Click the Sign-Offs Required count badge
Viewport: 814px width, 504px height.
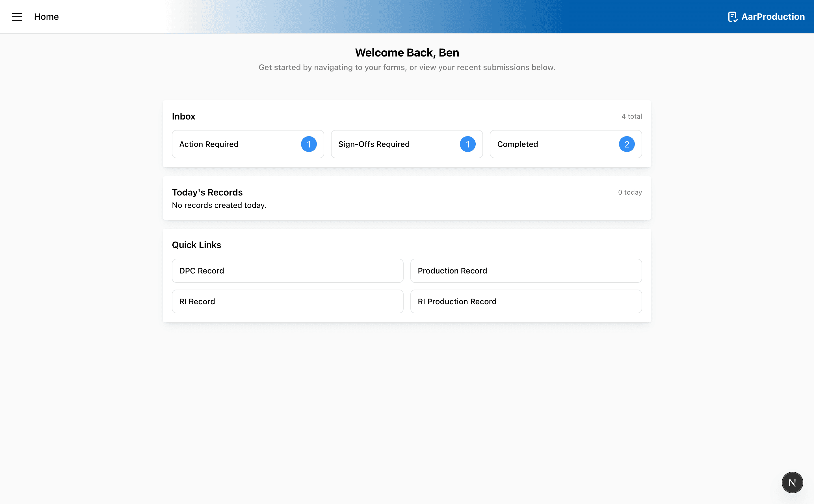[x=468, y=144]
